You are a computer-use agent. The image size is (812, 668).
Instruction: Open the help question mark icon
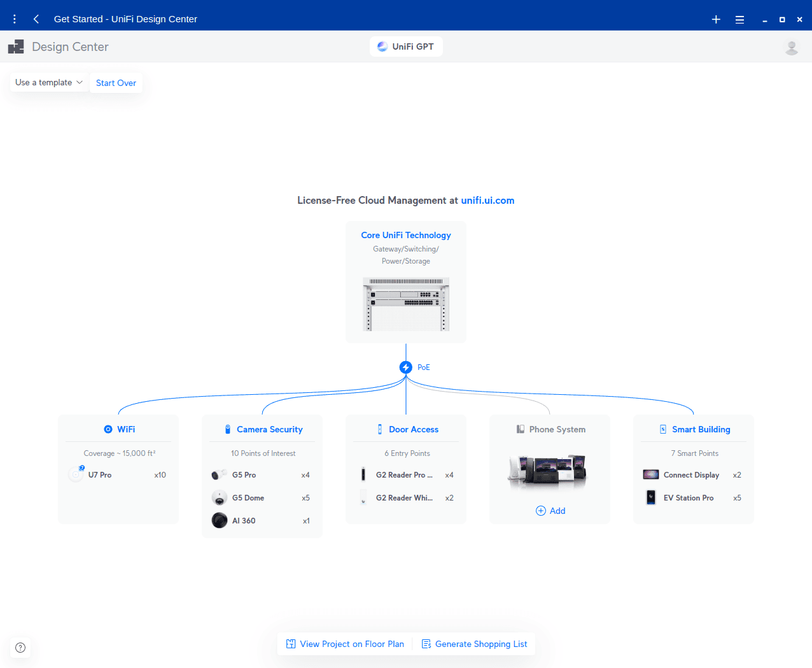[x=20, y=648]
